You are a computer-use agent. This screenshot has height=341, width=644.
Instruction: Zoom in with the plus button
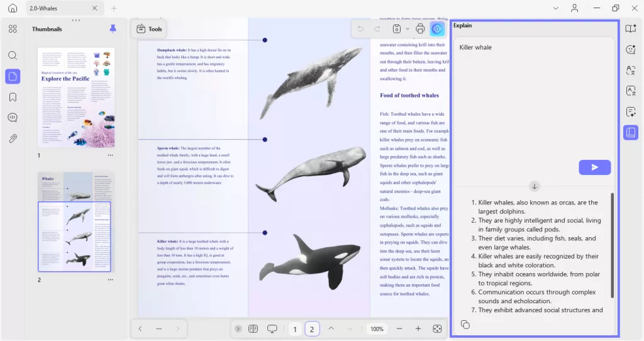click(x=418, y=328)
